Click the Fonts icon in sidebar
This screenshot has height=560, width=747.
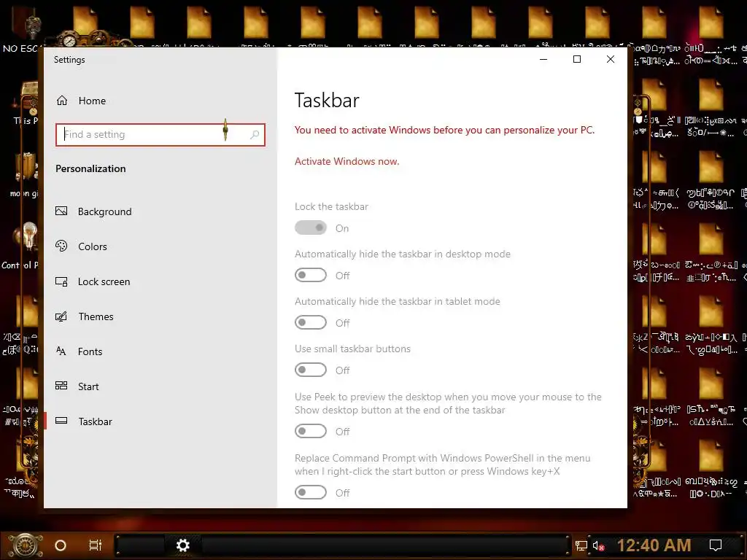61,351
